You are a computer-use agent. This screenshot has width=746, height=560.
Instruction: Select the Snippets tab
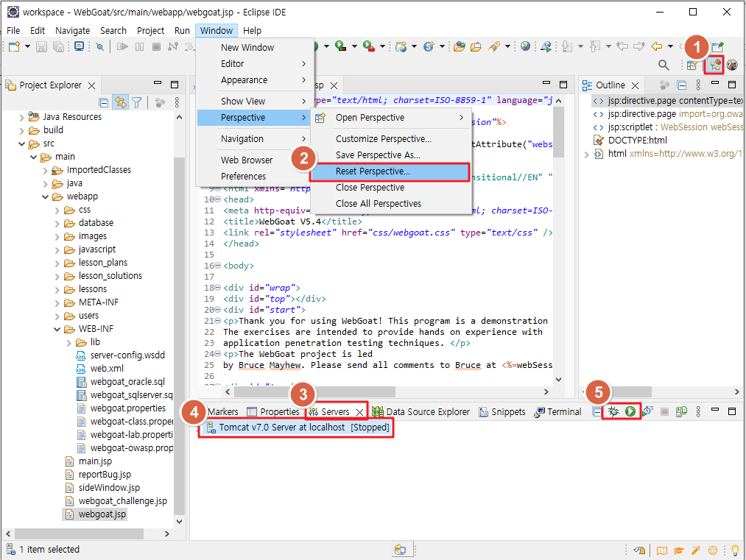click(x=502, y=411)
